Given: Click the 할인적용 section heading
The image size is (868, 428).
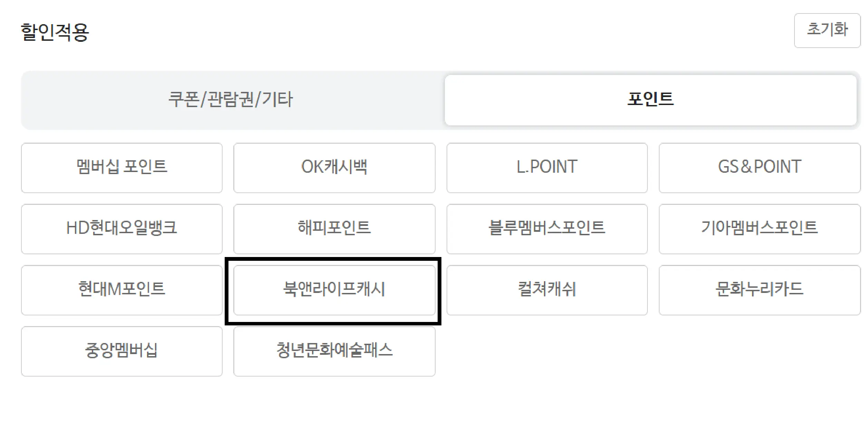Looking at the screenshot, I should (55, 32).
